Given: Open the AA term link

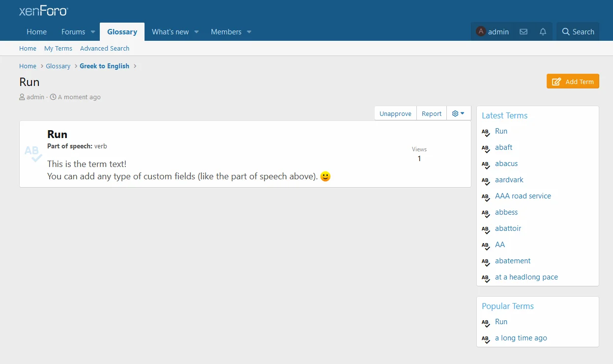Looking at the screenshot, I should 500,245.
